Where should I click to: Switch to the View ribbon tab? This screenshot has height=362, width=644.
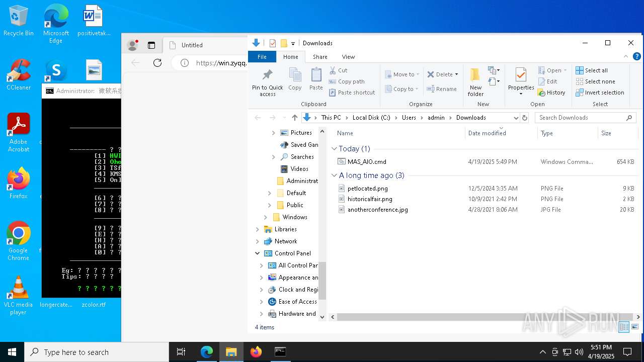[x=348, y=57]
